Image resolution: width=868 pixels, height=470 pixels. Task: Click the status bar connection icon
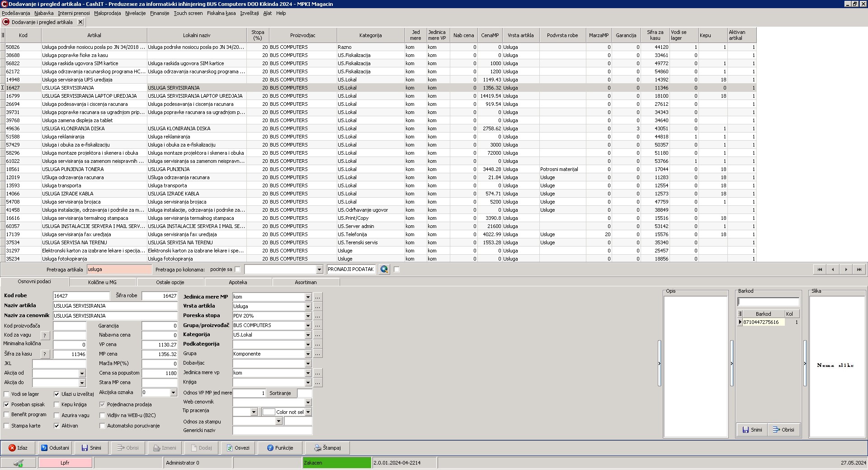(19, 463)
